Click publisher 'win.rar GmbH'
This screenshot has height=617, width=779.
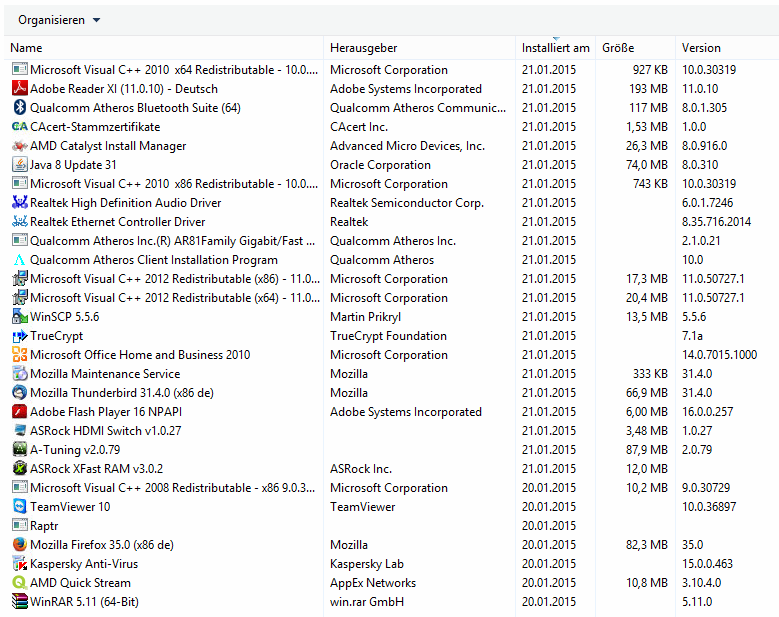367,602
